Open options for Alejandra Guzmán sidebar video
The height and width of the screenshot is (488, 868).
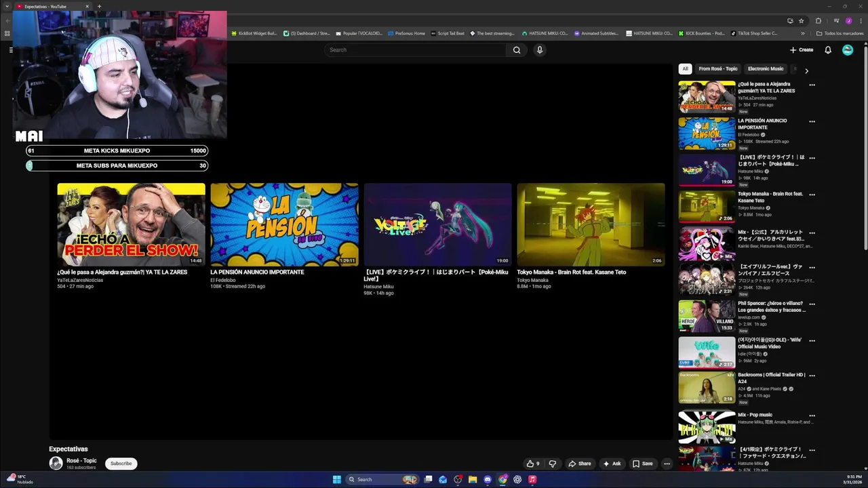(x=812, y=85)
